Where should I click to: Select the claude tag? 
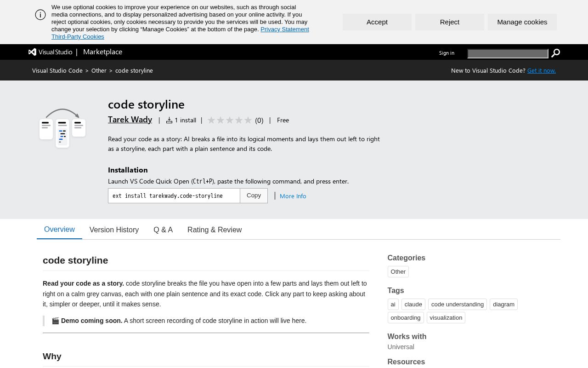[x=413, y=305]
